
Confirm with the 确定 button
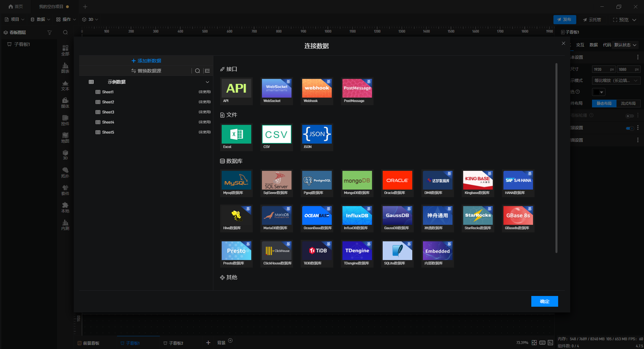(545, 301)
